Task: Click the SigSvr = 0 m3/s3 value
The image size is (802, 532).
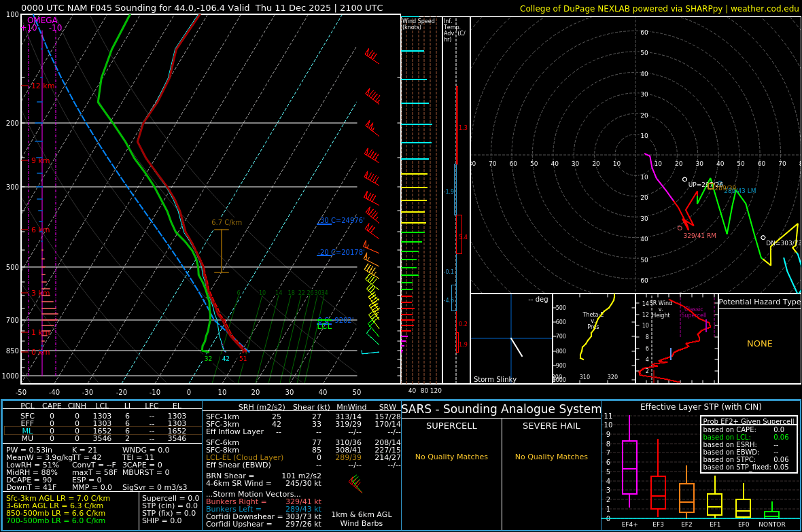Action: 154,487
